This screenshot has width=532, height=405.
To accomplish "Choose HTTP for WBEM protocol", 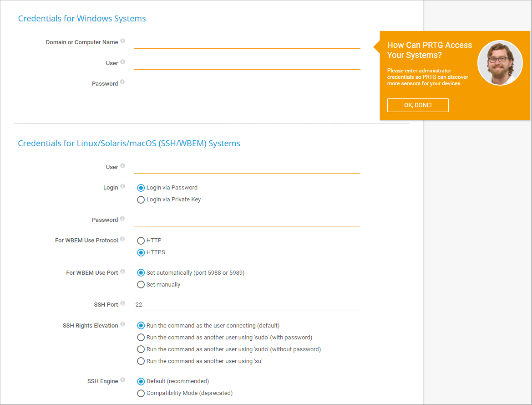I will 141,241.
